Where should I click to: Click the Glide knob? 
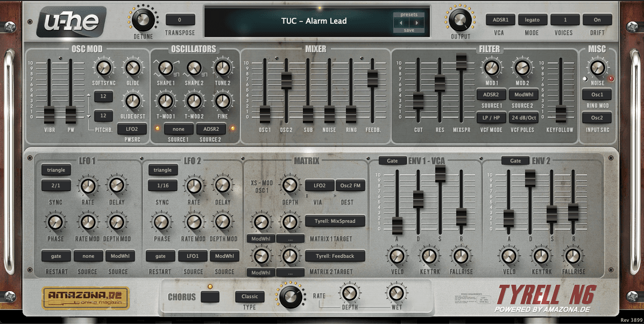pyautogui.click(x=133, y=68)
